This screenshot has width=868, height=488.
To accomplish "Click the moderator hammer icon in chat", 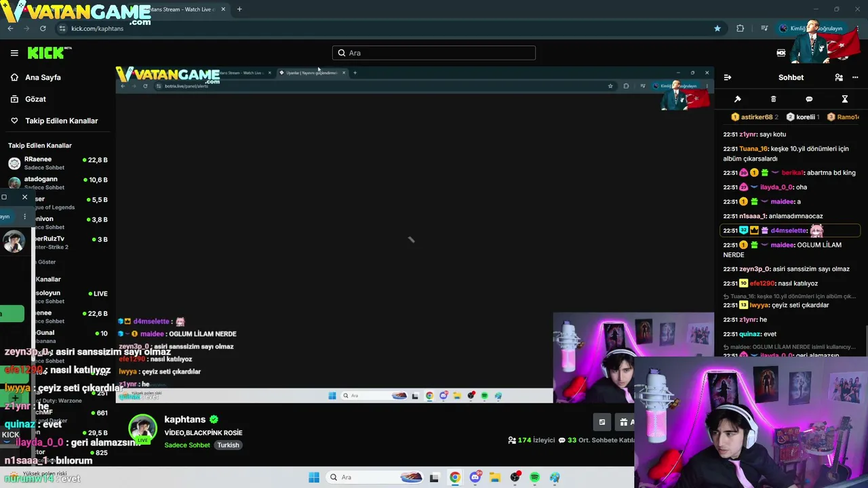I will 738,99.
